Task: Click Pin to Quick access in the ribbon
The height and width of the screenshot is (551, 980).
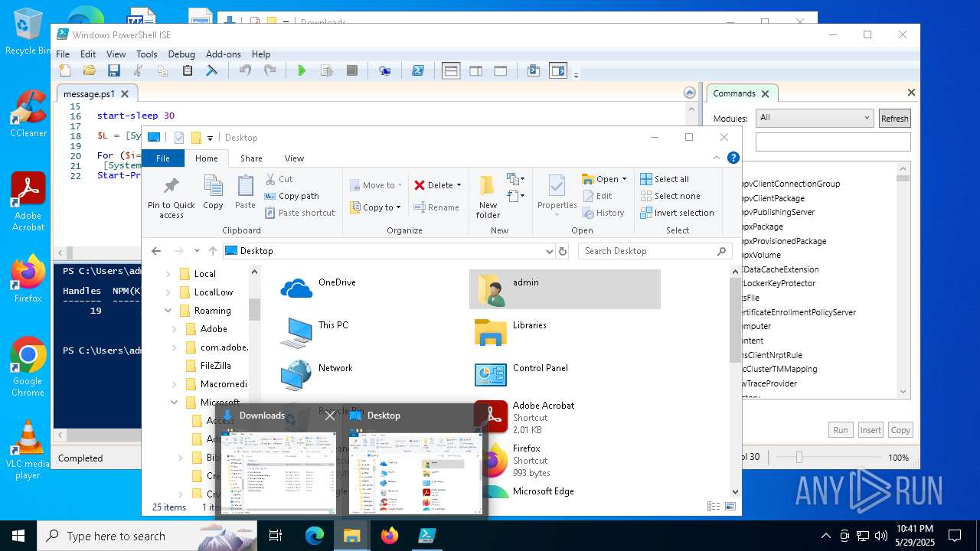Action: pyautogui.click(x=171, y=197)
